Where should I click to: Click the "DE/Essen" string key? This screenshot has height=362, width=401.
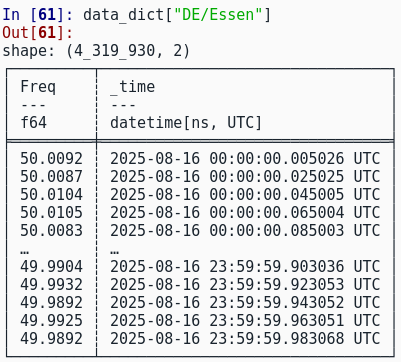click(x=219, y=15)
